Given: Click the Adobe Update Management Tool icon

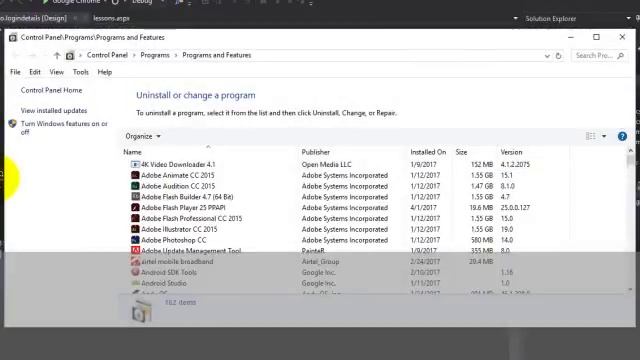Looking at the screenshot, I should pyautogui.click(x=135, y=250).
